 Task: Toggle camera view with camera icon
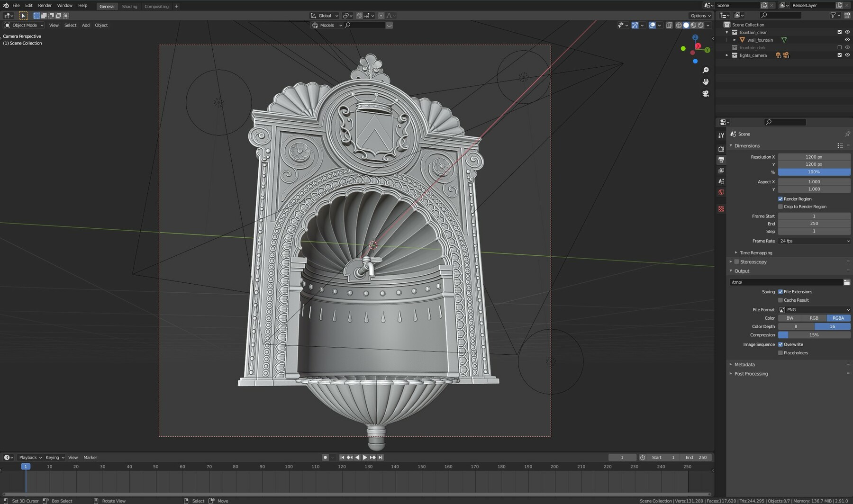(x=706, y=94)
